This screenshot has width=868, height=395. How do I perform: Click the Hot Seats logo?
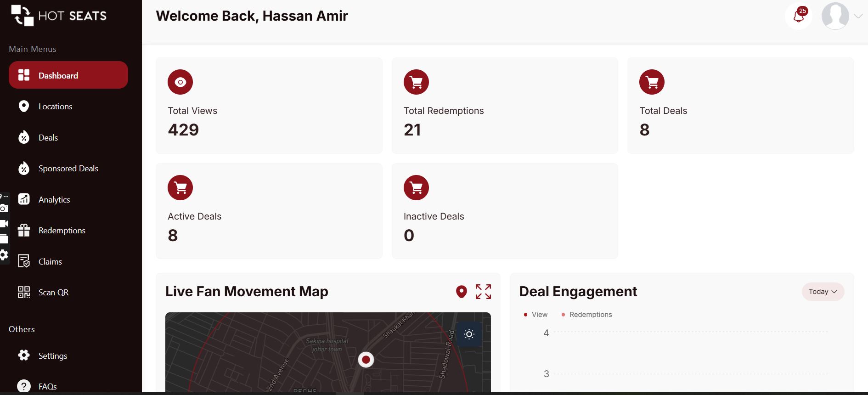coord(59,16)
